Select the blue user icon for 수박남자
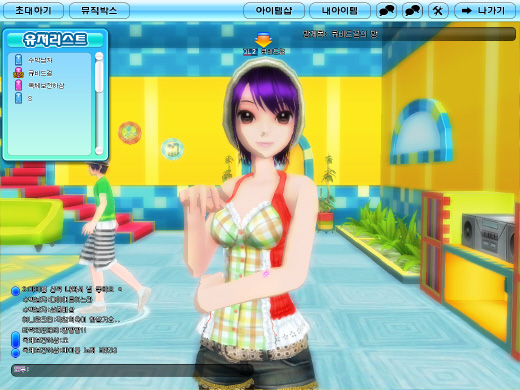This screenshot has width=520, height=390. tap(19, 60)
